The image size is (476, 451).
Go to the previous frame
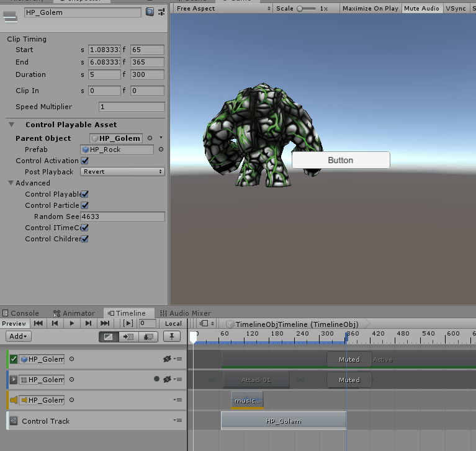(x=55, y=323)
